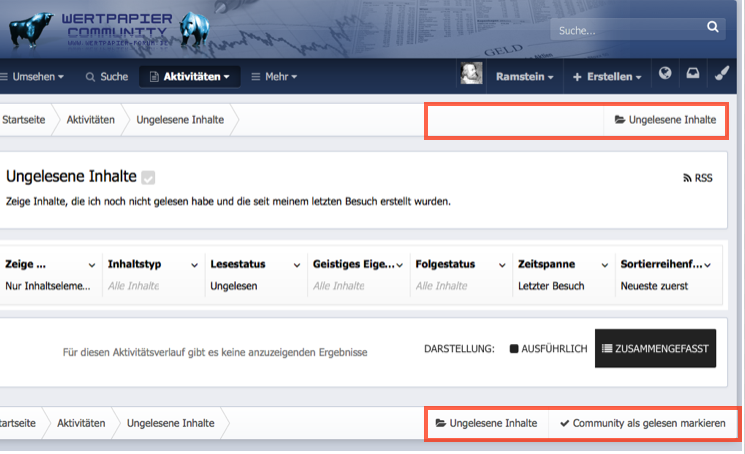
Task: Click Ungelesene Inhalte in the bottom breadcrumb
Action: pos(171,423)
